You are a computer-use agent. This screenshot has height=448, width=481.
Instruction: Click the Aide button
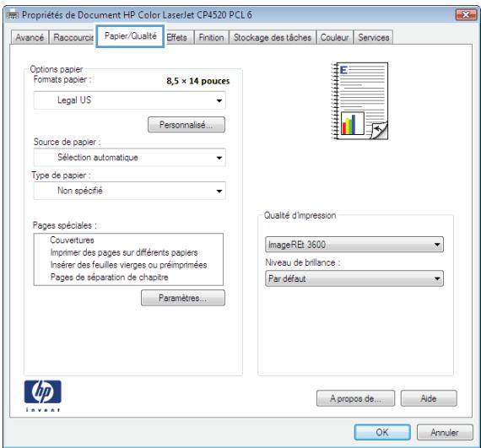pyautogui.click(x=429, y=398)
